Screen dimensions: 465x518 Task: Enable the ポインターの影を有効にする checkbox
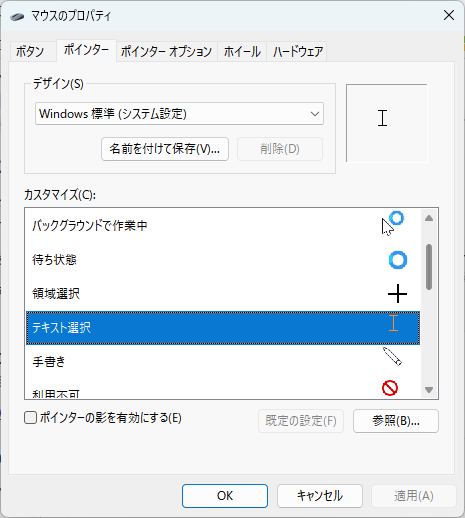pyautogui.click(x=30, y=418)
